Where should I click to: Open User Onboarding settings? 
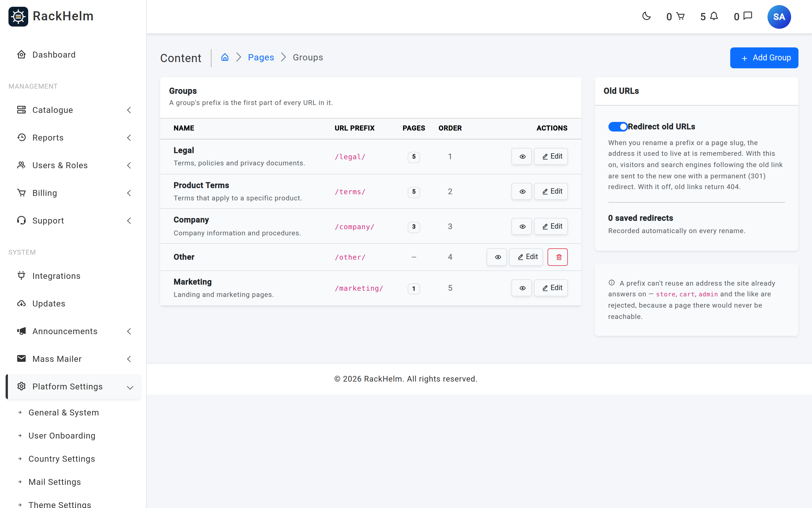click(62, 435)
